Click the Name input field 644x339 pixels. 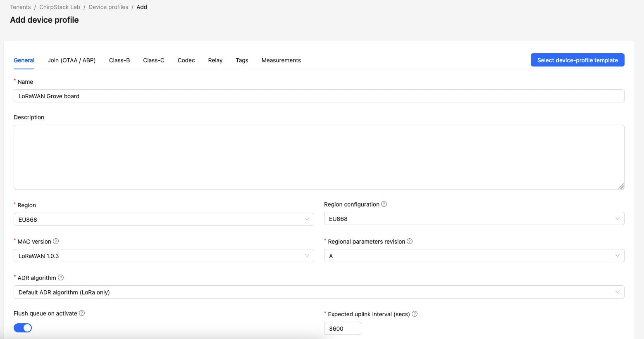click(319, 96)
